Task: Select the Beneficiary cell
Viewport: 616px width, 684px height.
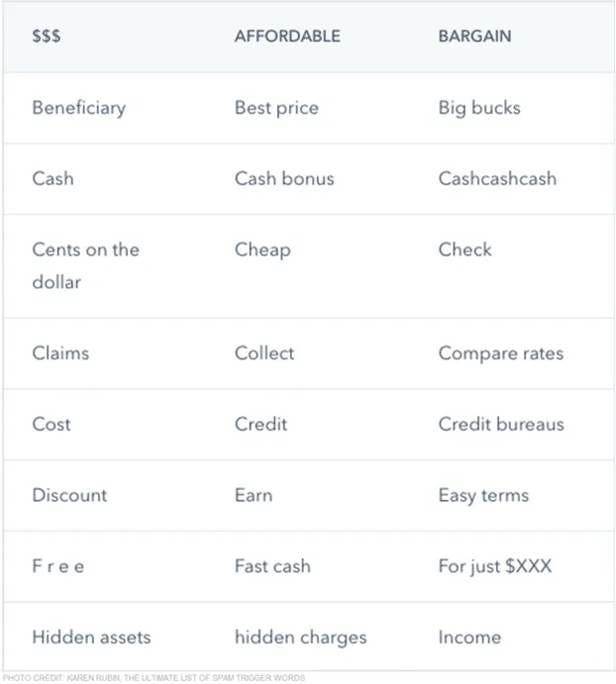Action: pyautogui.click(x=79, y=108)
